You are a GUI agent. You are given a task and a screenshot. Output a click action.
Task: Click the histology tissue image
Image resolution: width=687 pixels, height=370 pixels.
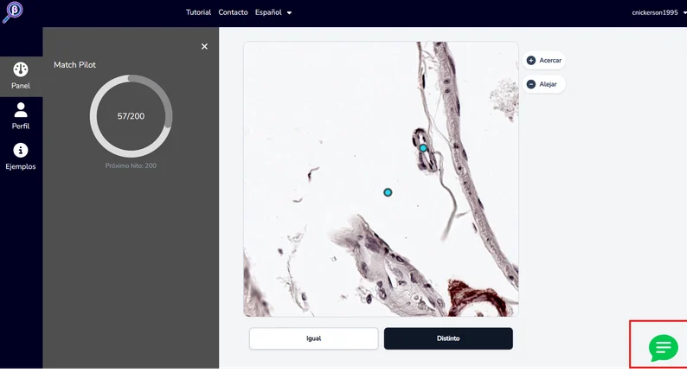pos(381,179)
